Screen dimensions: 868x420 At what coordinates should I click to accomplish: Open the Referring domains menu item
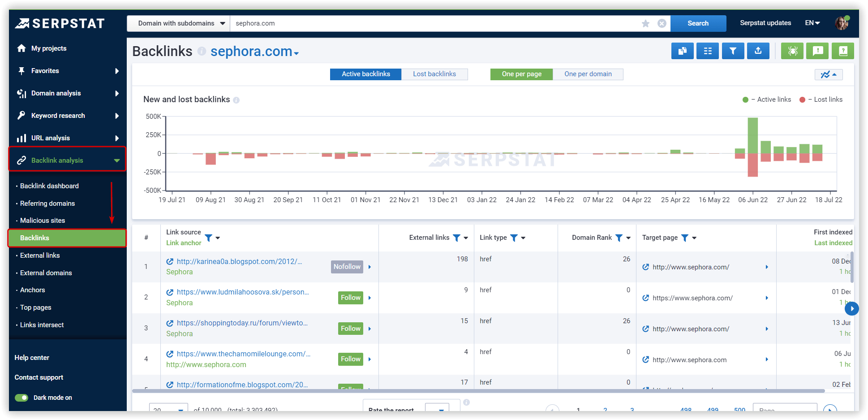coord(48,203)
